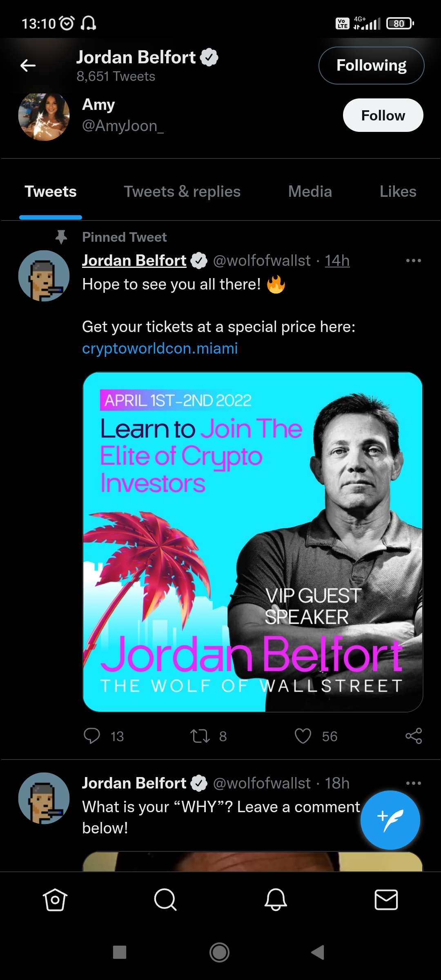Image resolution: width=441 pixels, height=980 pixels.
Task: Toggle the Following button for Jordan Belfort
Action: click(372, 65)
